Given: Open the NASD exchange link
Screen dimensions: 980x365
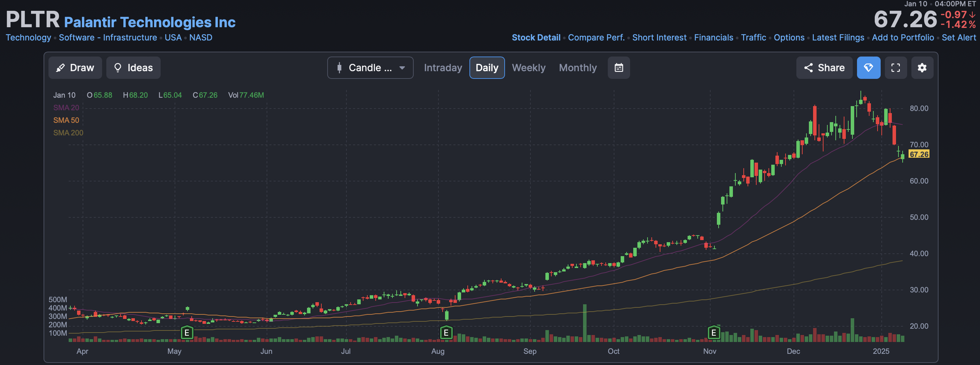Looking at the screenshot, I should (201, 38).
